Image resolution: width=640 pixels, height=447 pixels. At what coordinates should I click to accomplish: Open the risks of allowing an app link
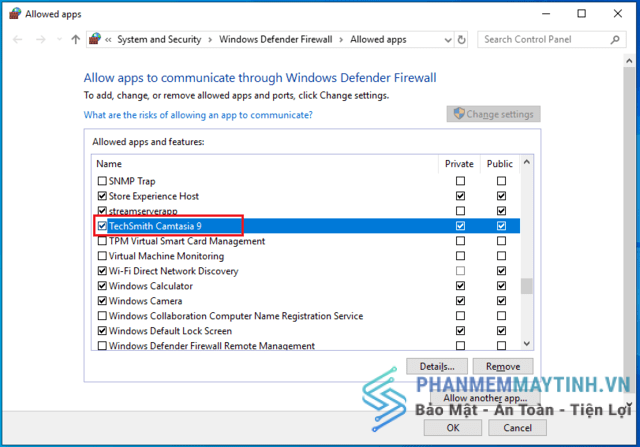198,115
